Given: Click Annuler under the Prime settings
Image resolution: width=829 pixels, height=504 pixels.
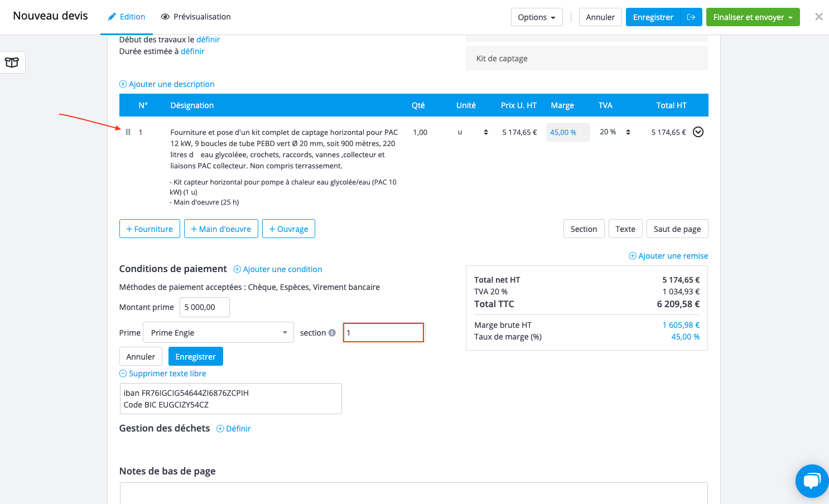Looking at the screenshot, I should (141, 356).
